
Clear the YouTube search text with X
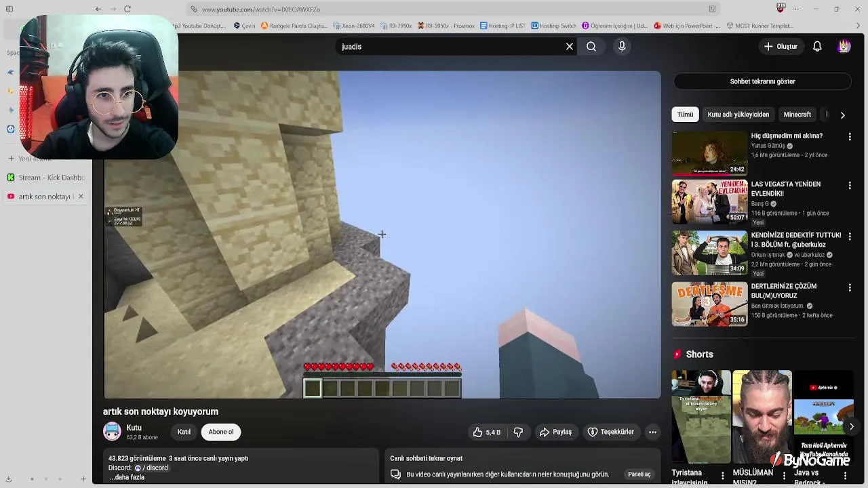(570, 46)
